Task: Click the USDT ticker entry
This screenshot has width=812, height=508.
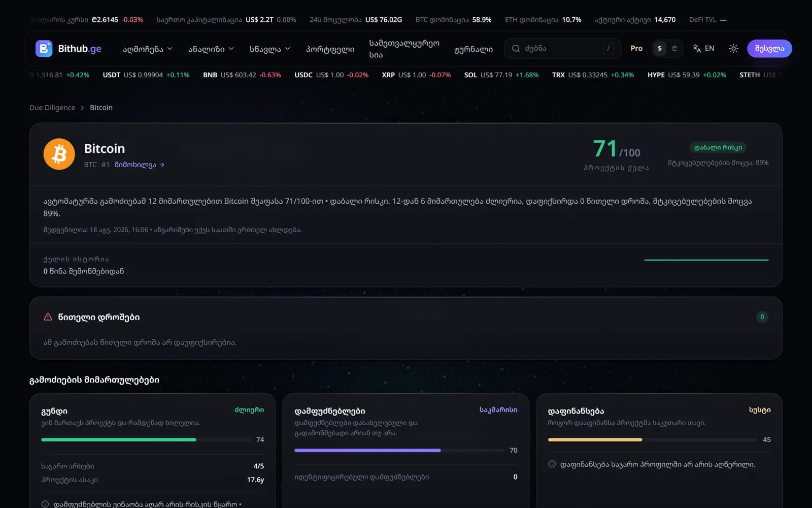Action: tap(146, 75)
